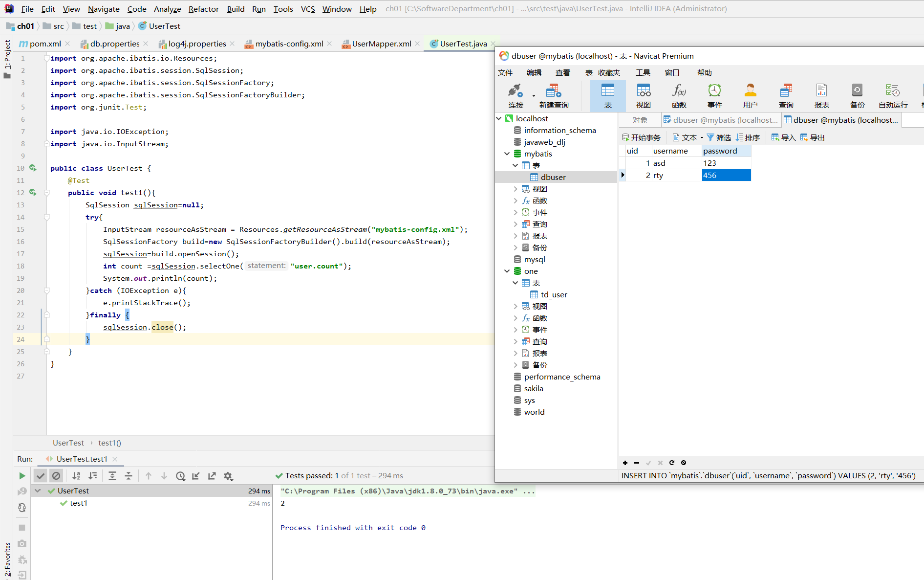Collapse the UserTest results node
Screen dimensions: 924x580
(38, 491)
